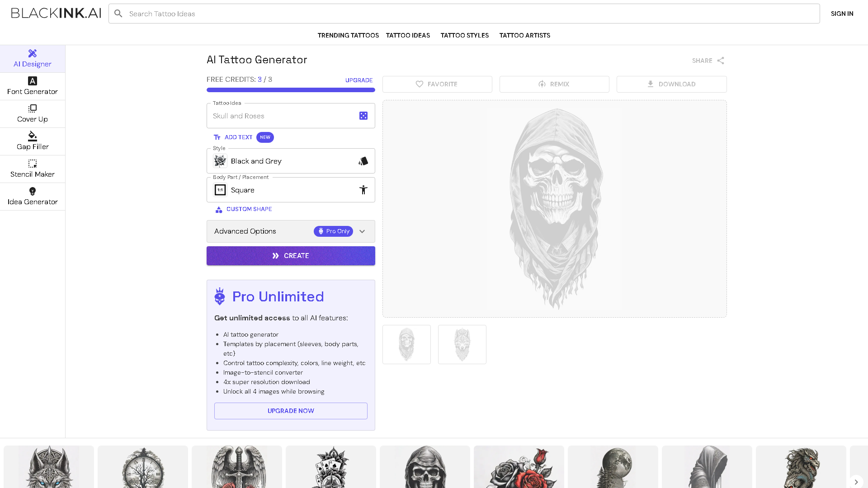This screenshot has height=488, width=868.
Task: Switch to the Tattoo Styles tab
Action: point(464,35)
